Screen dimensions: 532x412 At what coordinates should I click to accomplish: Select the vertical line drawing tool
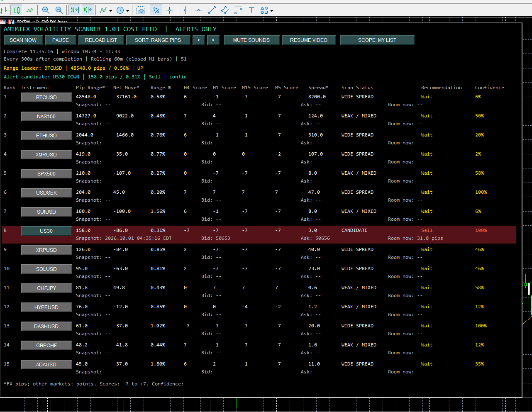tap(185, 10)
